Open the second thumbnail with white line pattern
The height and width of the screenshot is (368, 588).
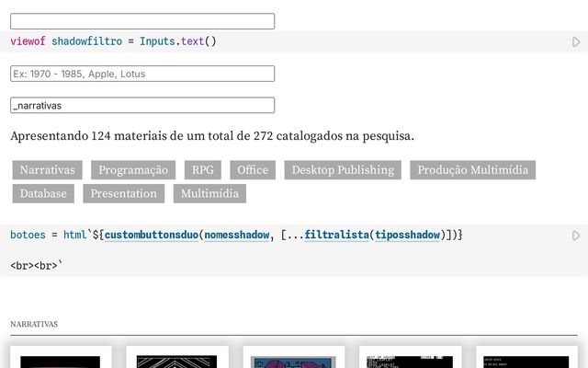(x=177, y=357)
